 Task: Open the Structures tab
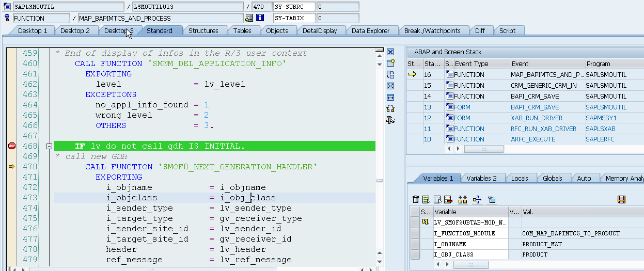tap(203, 30)
